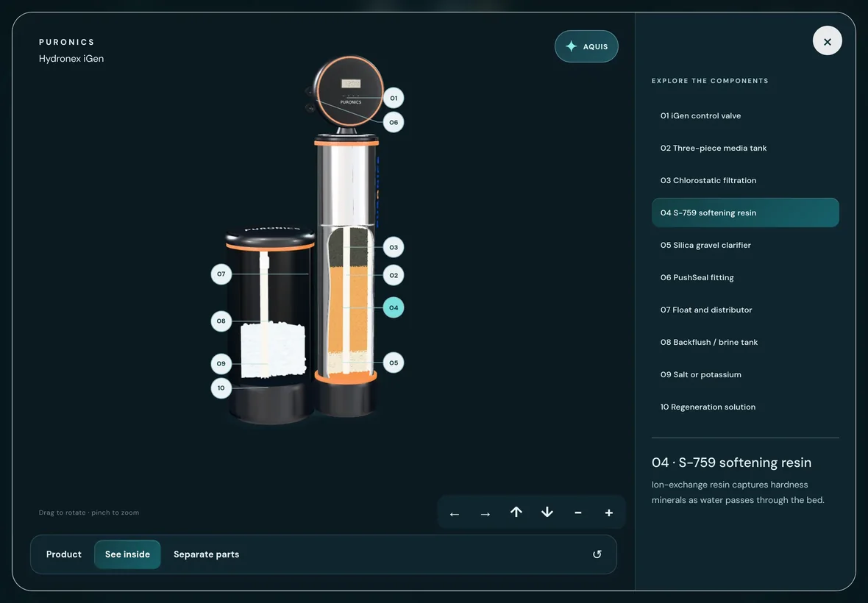Click hotspot marker 03 on the media tank
The height and width of the screenshot is (603, 868).
394,247
